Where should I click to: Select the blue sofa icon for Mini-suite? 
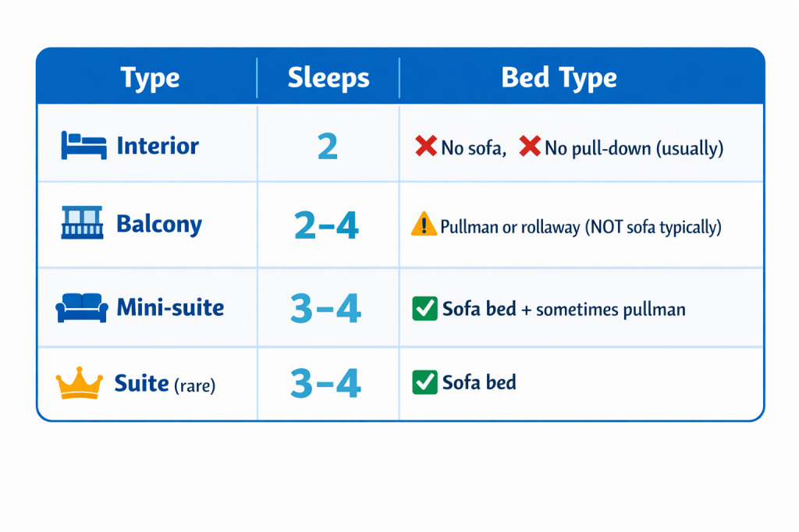tap(82, 307)
